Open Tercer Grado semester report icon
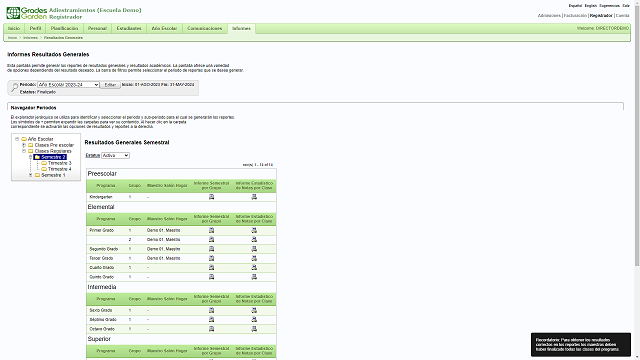 tap(211, 258)
